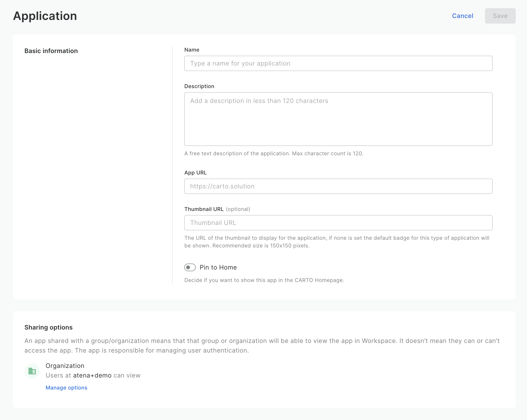This screenshot has height=420, width=527.
Task: Click the atena+demo organization name text
Action: (92, 375)
